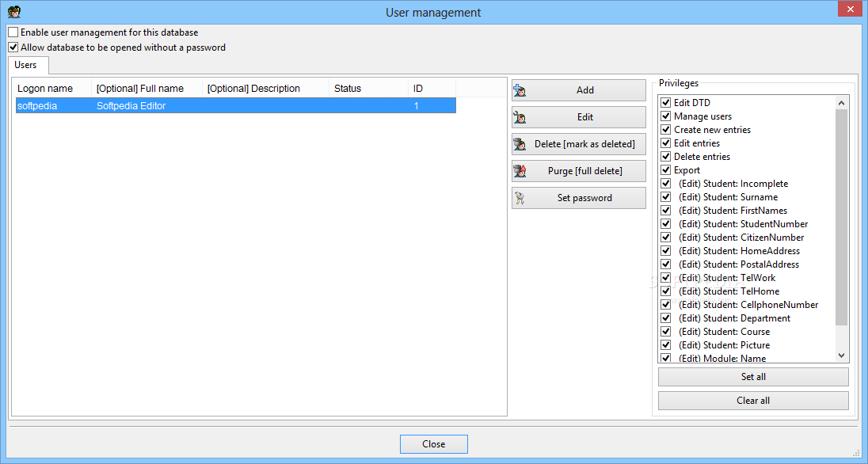Sort by ID column header
This screenshot has height=464, width=868.
432,89
